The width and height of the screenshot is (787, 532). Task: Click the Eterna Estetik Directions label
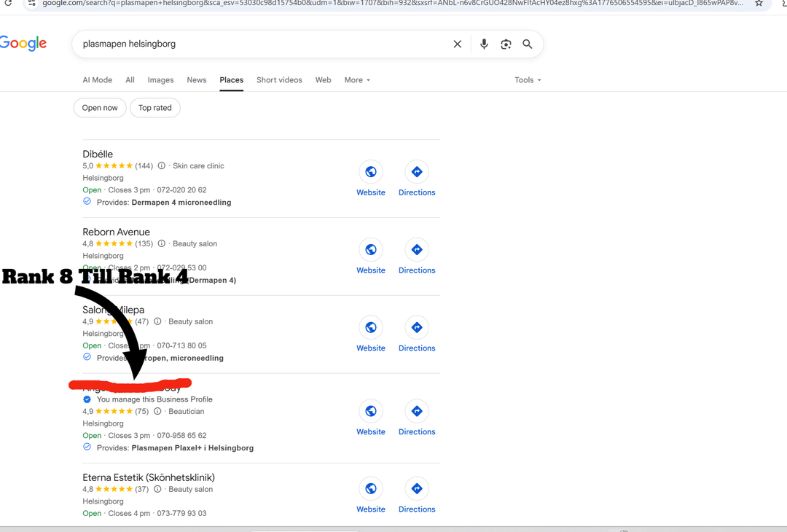coord(417,509)
